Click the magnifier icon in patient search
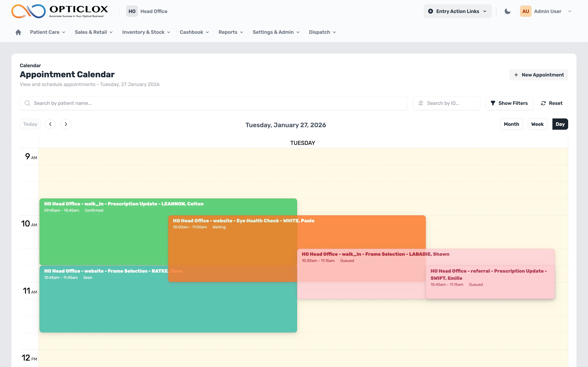 [27, 103]
